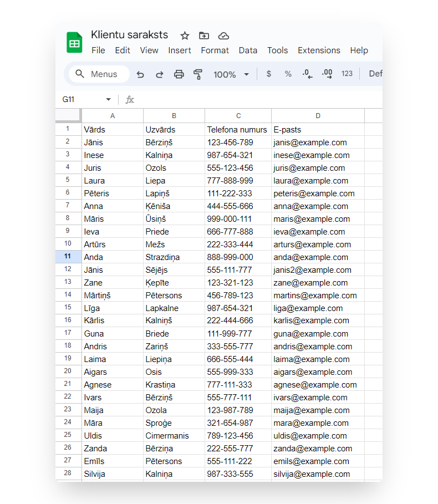Format as currency with dollar icon
Image resolution: width=438 pixels, height=504 pixels.
pyautogui.click(x=269, y=74)
